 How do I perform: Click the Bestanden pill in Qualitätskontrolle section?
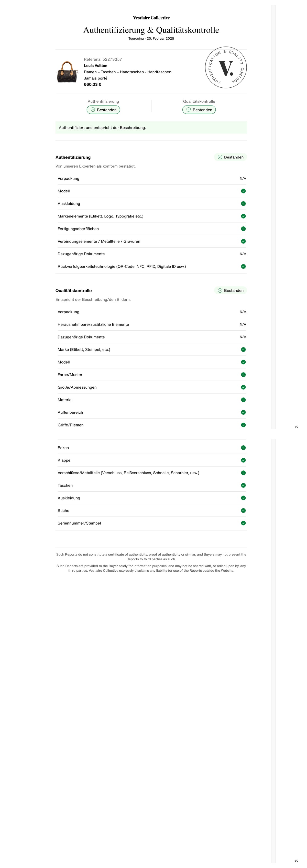tap(231, 291)
